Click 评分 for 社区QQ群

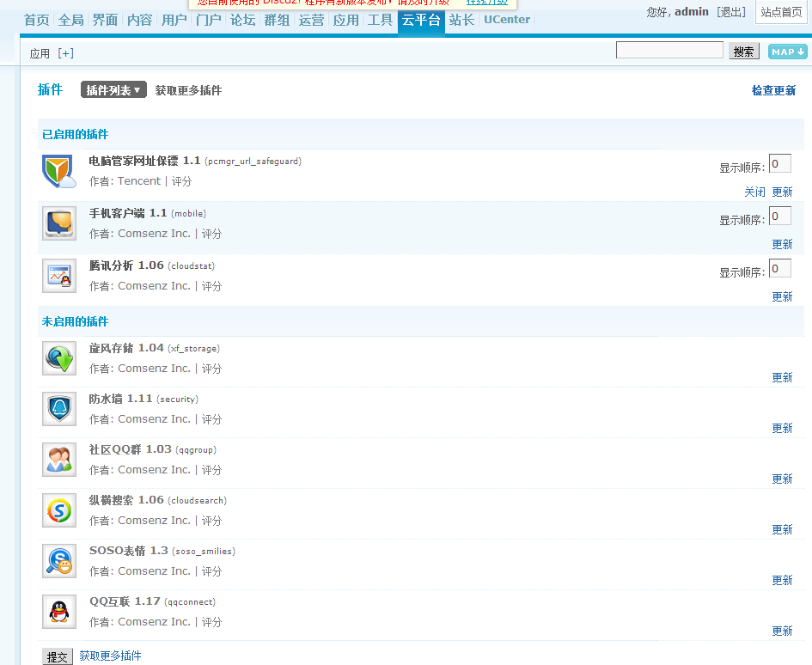211,470
